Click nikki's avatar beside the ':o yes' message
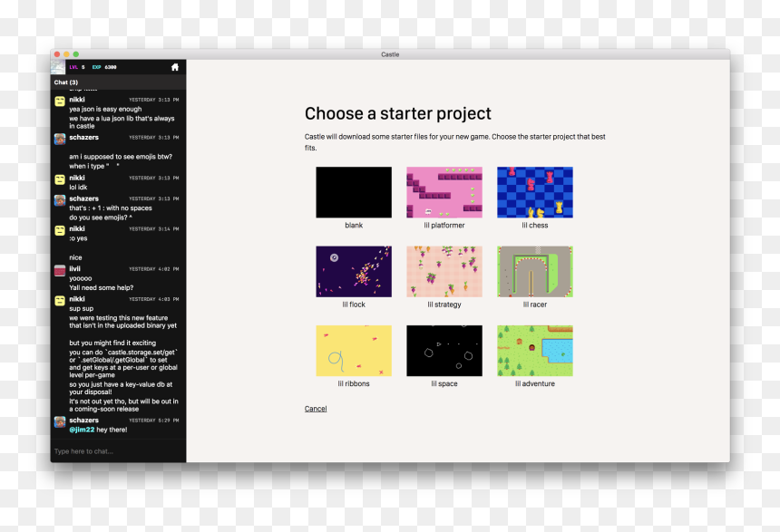The width and height of the screenshot is (780, 532). 60,231
